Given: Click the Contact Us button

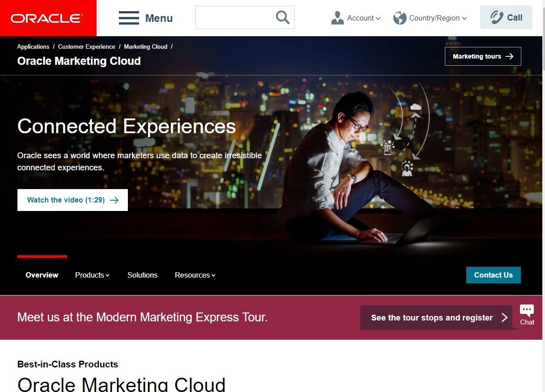Looking at the screenshot, I should pos(493,275).
